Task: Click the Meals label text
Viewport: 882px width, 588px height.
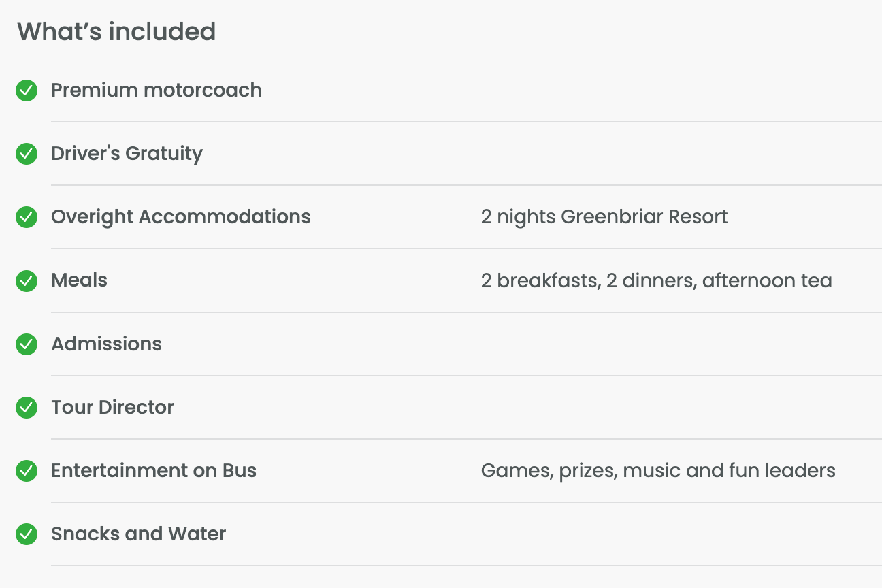Action: [x=80, y=280]
